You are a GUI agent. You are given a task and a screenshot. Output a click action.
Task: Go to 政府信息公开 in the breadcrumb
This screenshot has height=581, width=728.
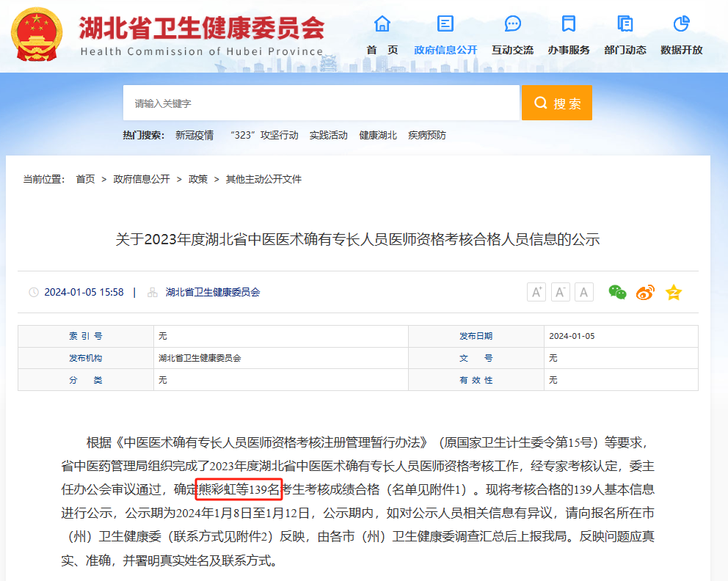(142, 179)
